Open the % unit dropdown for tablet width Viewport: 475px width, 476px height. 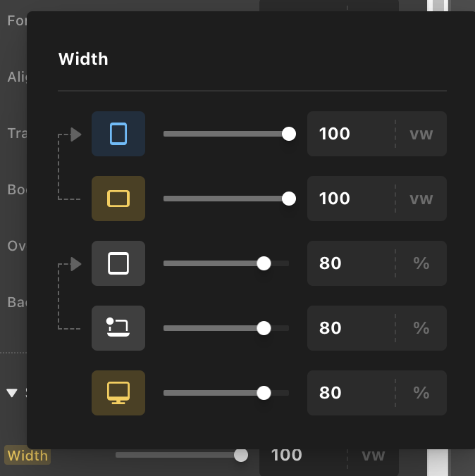tap(421, 263)
